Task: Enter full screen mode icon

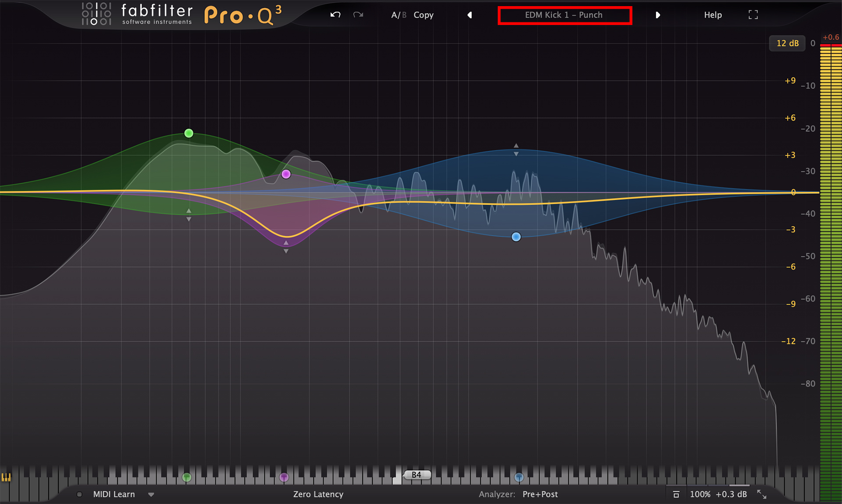Action: [753, 15]
